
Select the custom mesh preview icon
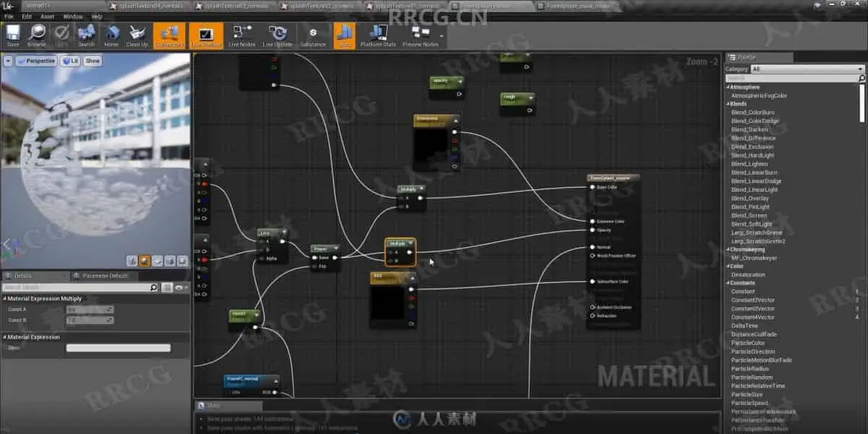[x=181, y=260]
